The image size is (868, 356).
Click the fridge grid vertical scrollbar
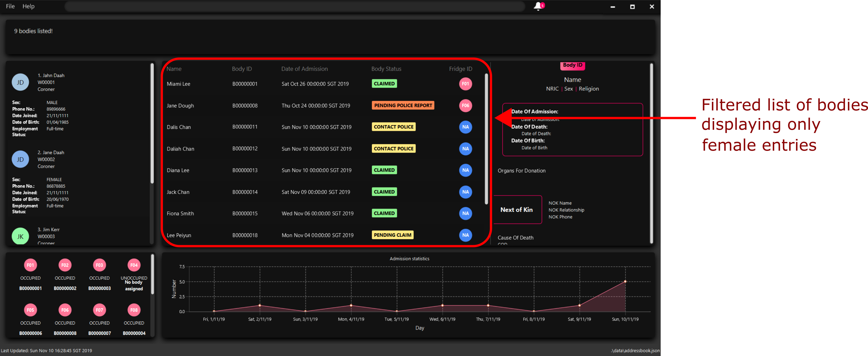[x=152, y=274]
